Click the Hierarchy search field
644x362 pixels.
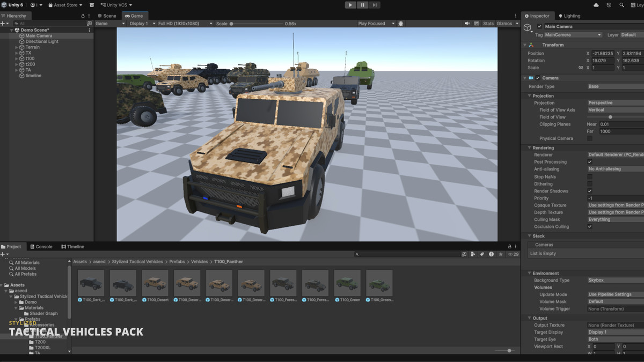pyautogui.click(x=50, y=24)
